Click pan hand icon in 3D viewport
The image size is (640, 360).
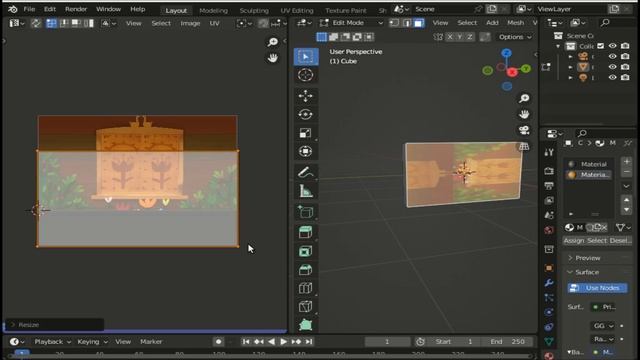(524, 114)
